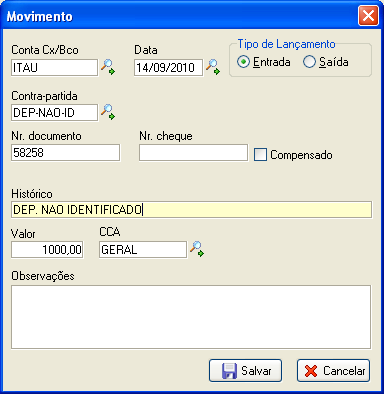384x394 pixels.
Task: Focus the empty Nr. cheque field
Action: pos(193,153)
